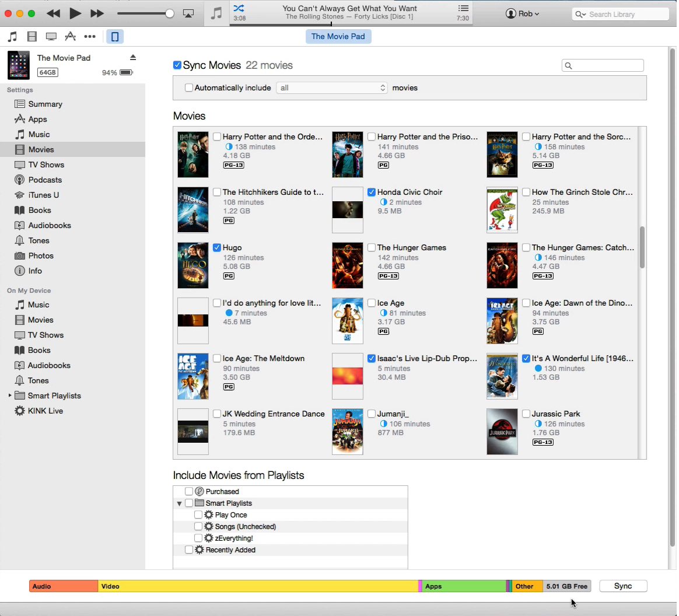The width and height of the screenshot is (679, 616).
Task: Eject The Movie Pad device
Action: click(133, 57)
